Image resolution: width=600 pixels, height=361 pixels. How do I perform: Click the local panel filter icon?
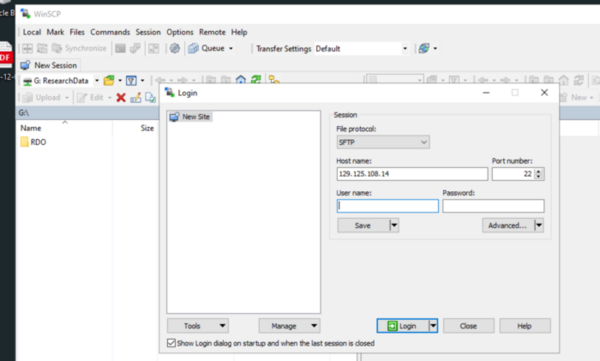[x=131, y=80]
